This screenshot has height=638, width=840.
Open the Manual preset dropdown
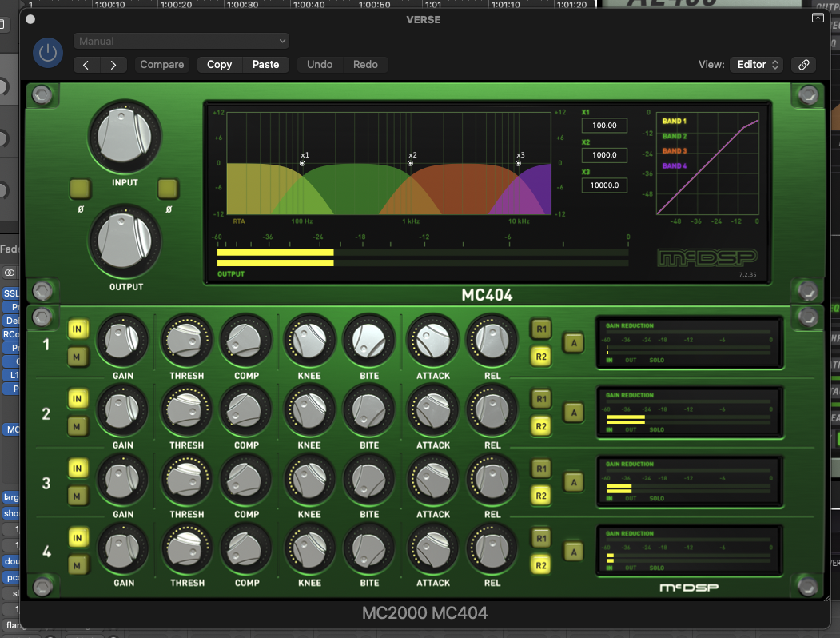(x=181, y=42)
